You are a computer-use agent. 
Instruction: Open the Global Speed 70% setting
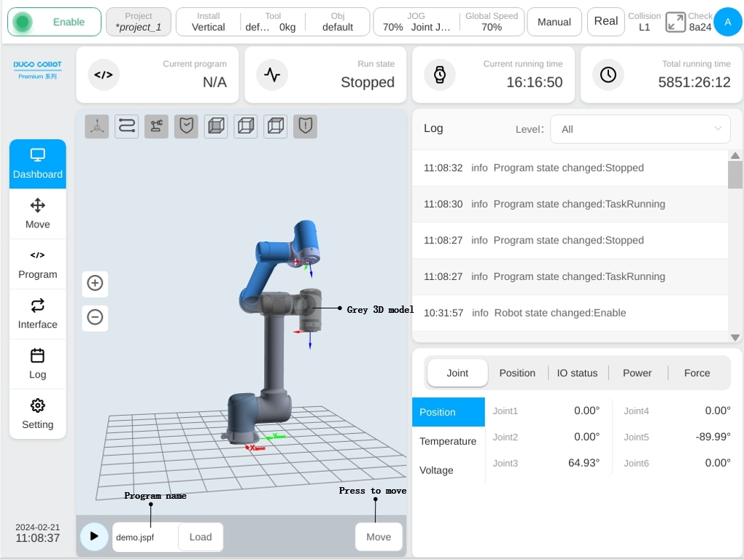492,22
